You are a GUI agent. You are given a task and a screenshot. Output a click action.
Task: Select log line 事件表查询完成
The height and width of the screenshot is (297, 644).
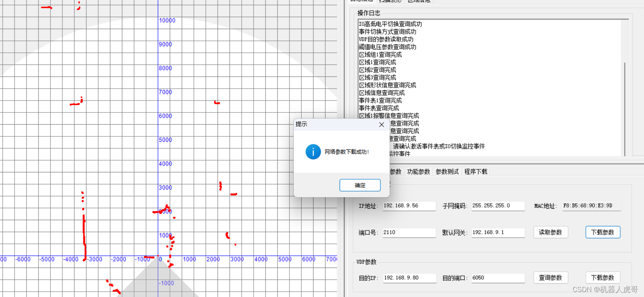click(379, 108)
